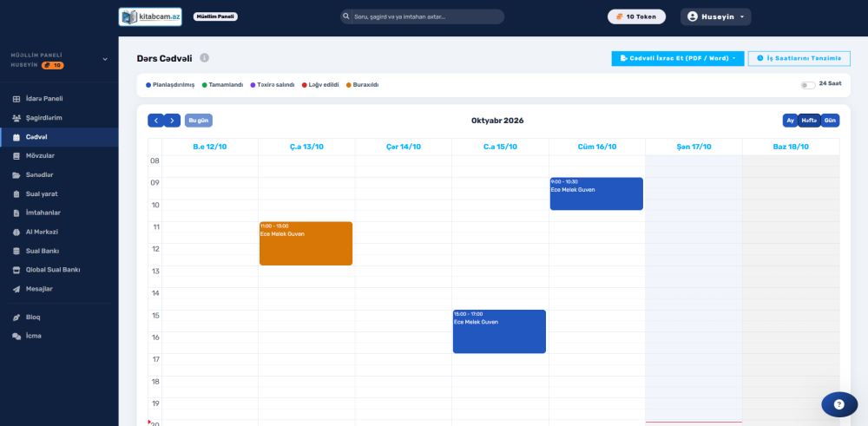Click the Bloq pen icon
The height and width of the screenshot is (426, 868).
pyautogui.click(x=16, y=318)
